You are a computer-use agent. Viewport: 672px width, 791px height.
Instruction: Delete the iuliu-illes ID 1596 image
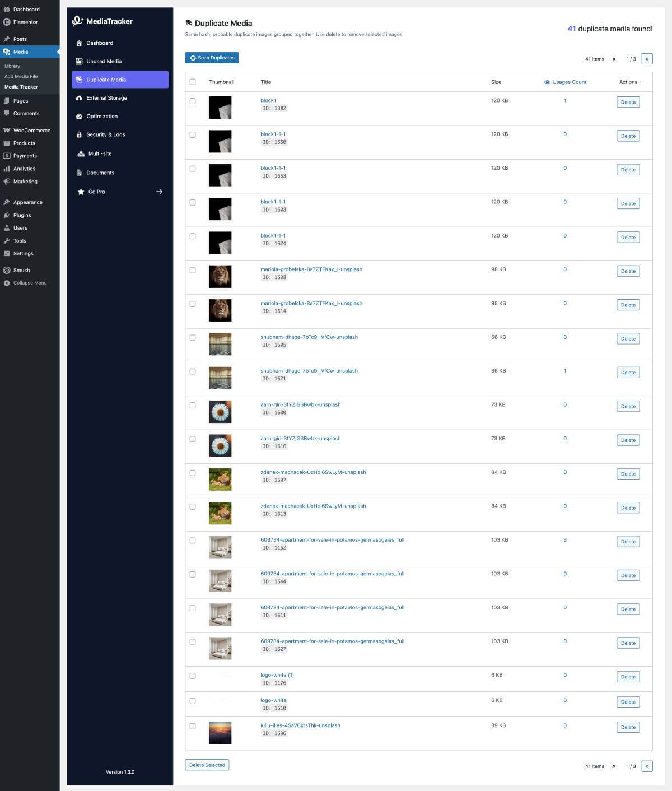(628, 727)
